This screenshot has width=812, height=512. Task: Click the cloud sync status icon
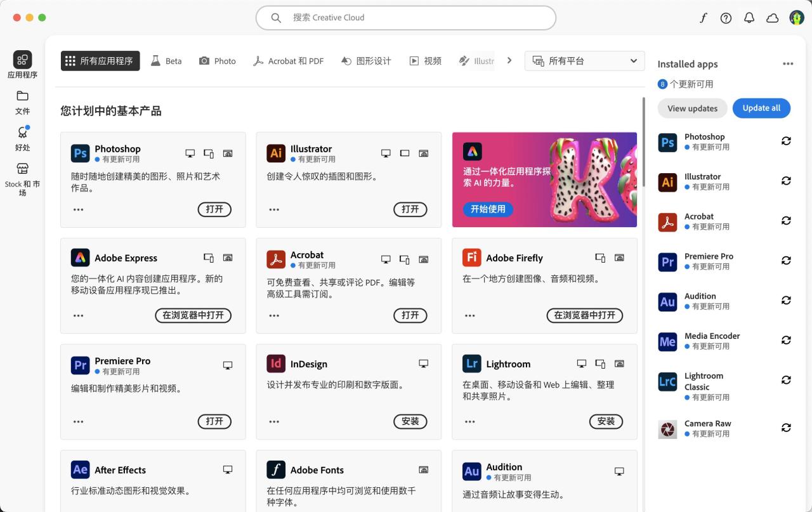coord(773,18)
